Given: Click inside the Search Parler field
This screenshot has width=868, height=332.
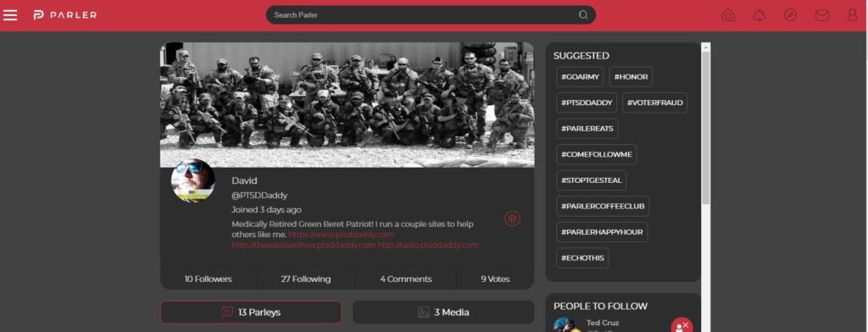Looking at the screenshot, I should click(431, 15).
